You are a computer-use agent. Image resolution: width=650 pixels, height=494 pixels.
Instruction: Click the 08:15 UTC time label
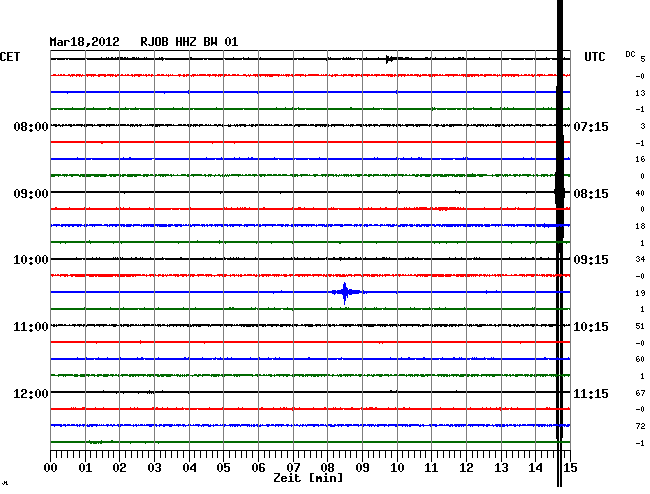(x=591, y=194)
